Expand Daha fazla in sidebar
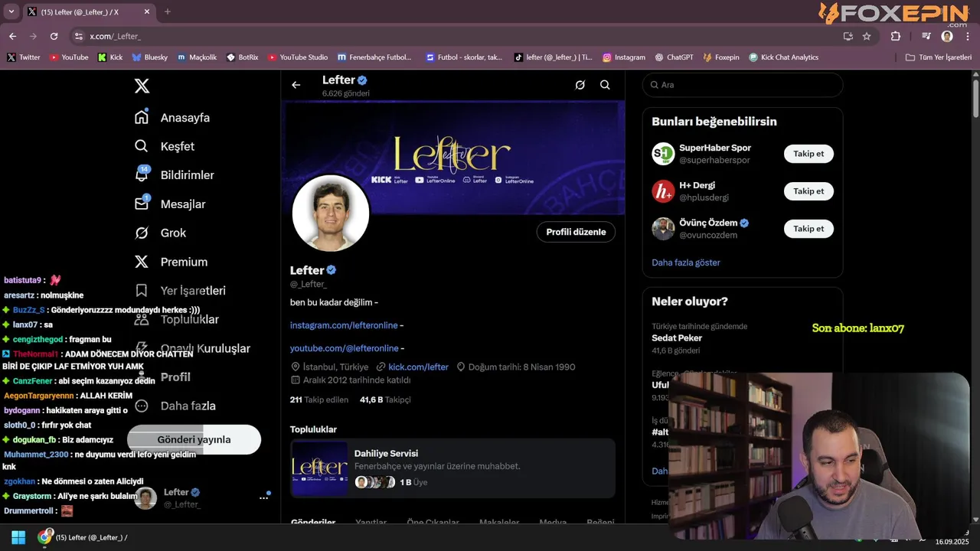 (x=175, y=406)
